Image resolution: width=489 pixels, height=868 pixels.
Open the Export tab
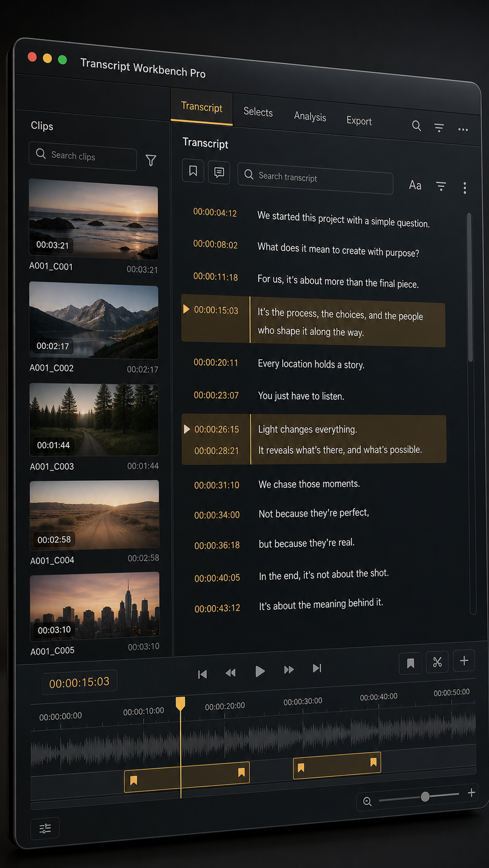tap(359, 121)
